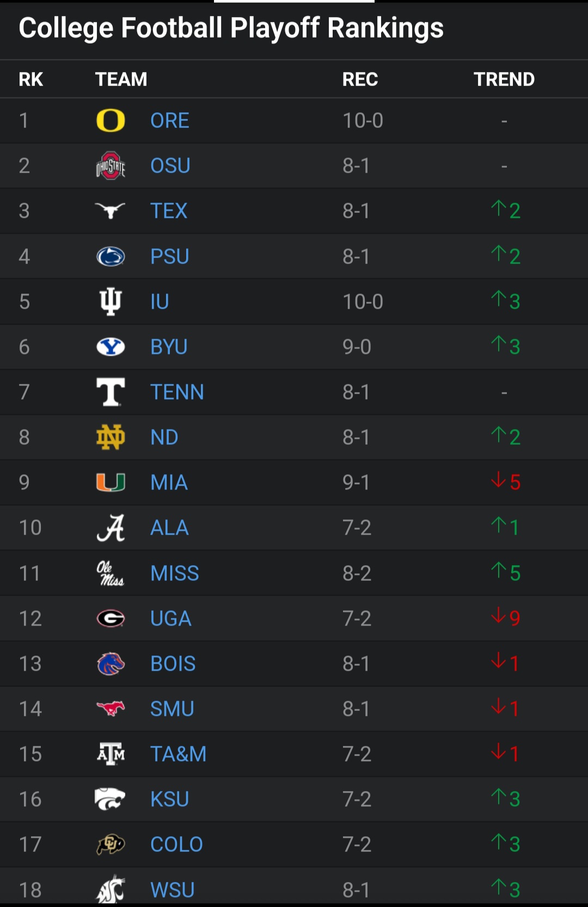Tap the Notre Dame ND logo
The width and height of the screenshot is (588, 907).
pos(111,437)
